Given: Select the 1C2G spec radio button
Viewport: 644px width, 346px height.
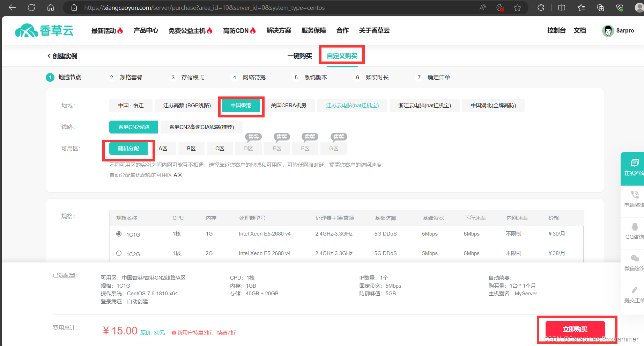Looking at the screenshot, I should pos(119,253).
